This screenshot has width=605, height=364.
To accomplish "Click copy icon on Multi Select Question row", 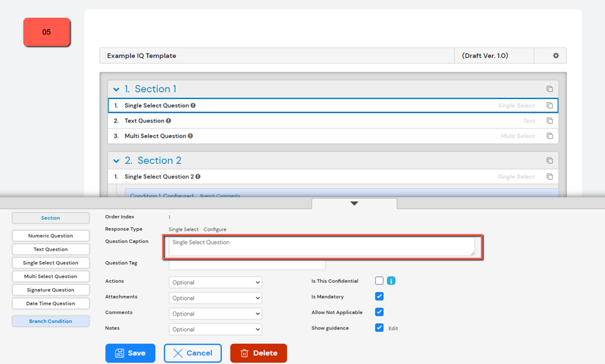I will pyautogui.click(x=550, y=136).
